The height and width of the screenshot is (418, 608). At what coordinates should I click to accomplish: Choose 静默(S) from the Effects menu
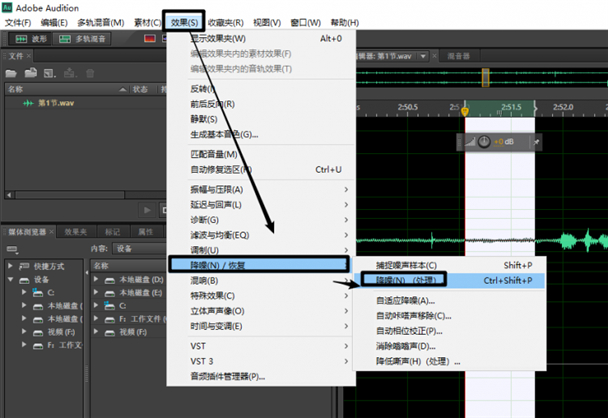pos(261,119)
